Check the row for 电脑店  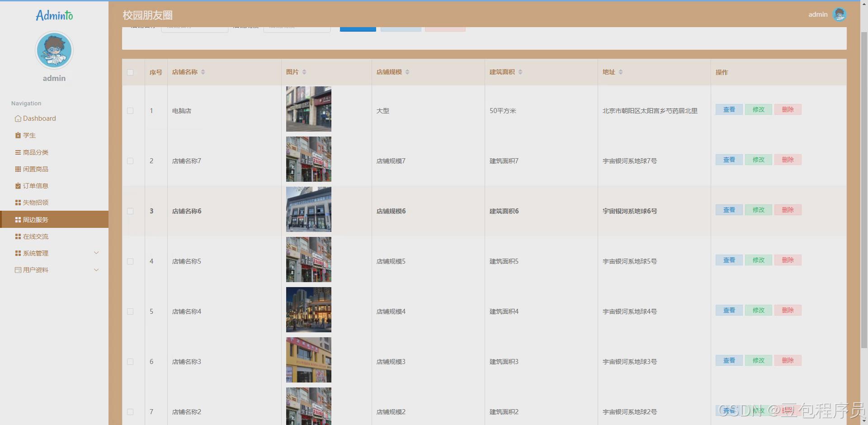(130, 111)
